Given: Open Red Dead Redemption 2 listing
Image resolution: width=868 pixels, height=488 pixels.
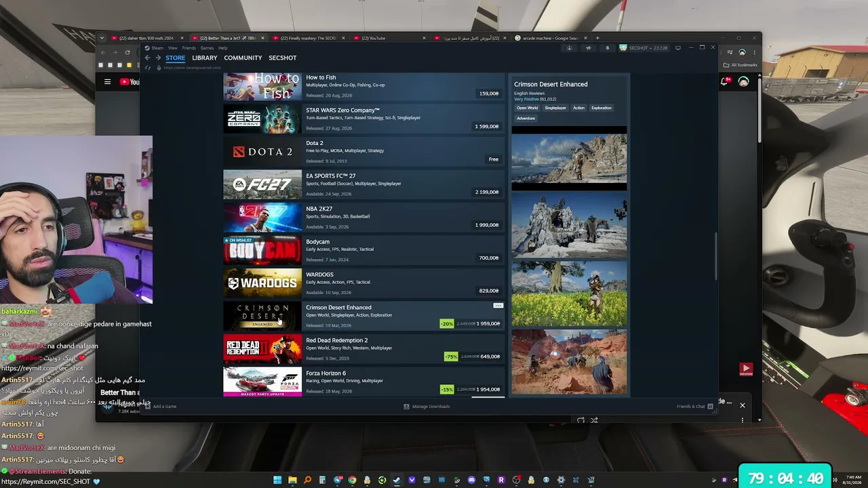Looking at the screenshot, I should (x=365, y=349).
